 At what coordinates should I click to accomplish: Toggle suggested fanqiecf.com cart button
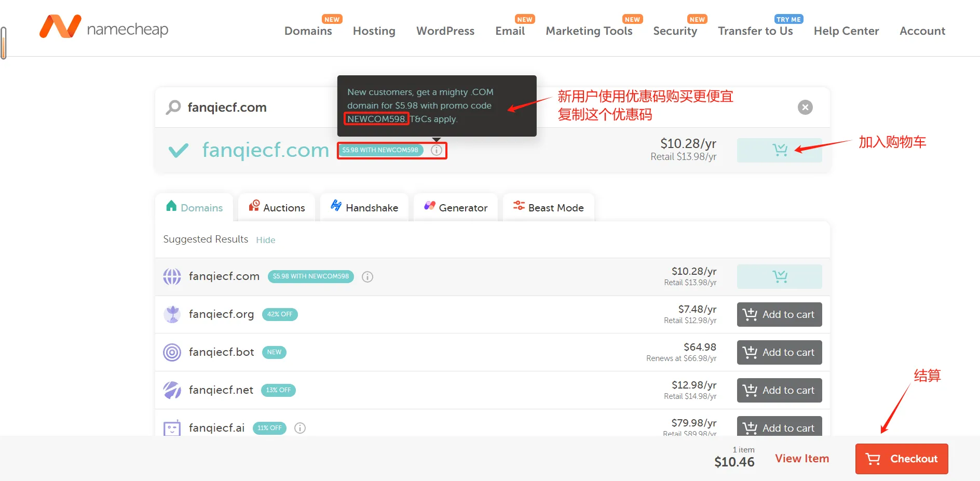(x=779, y=276)
